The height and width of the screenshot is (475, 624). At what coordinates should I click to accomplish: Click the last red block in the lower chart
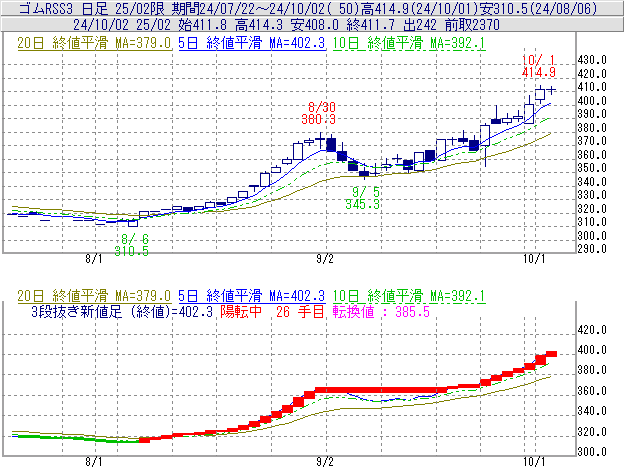551,354
